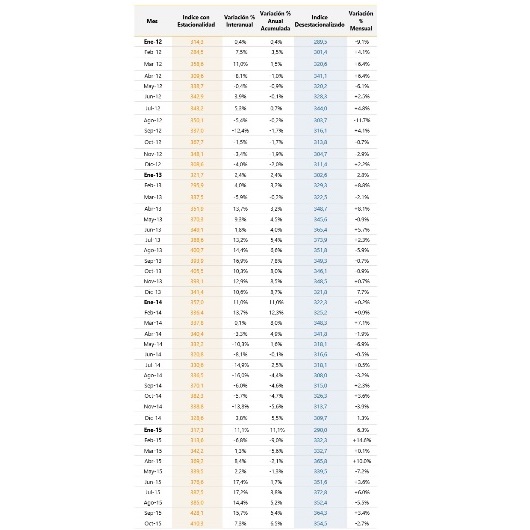The image size is (530, 530).
Task: Click the Jul-13 month cell
Action: pos(153,240)
